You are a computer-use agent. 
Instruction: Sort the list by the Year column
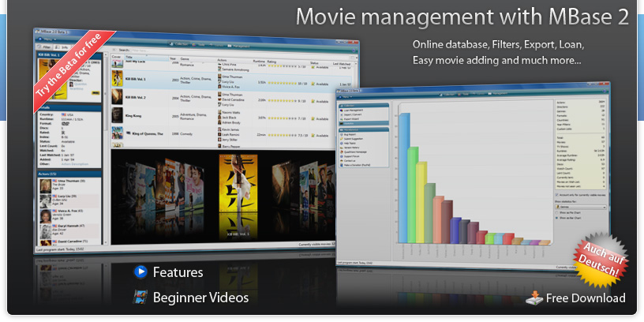click(x=174, y=58)
